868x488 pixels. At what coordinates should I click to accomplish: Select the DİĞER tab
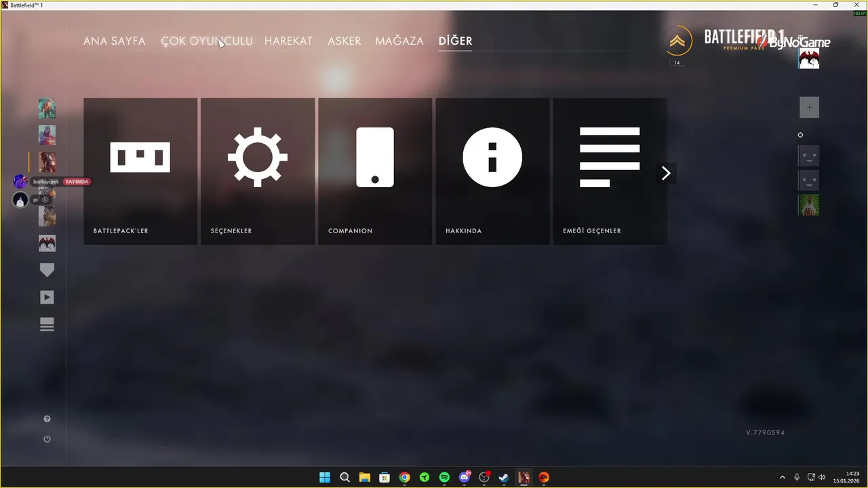(x=456, y=41)
